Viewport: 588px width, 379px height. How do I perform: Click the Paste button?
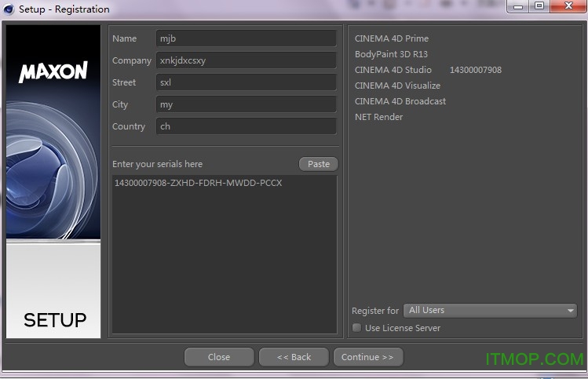(x=318, y=164)
